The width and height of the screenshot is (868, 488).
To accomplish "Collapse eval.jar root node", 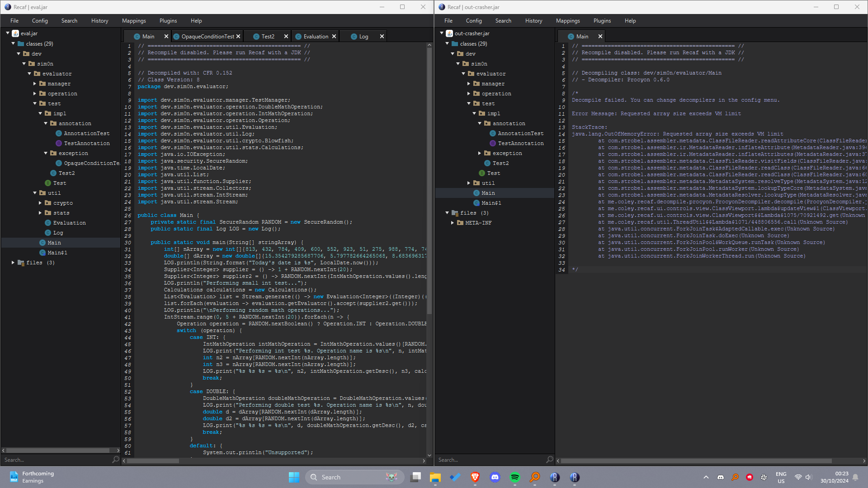I will click(x=8, y=33).
